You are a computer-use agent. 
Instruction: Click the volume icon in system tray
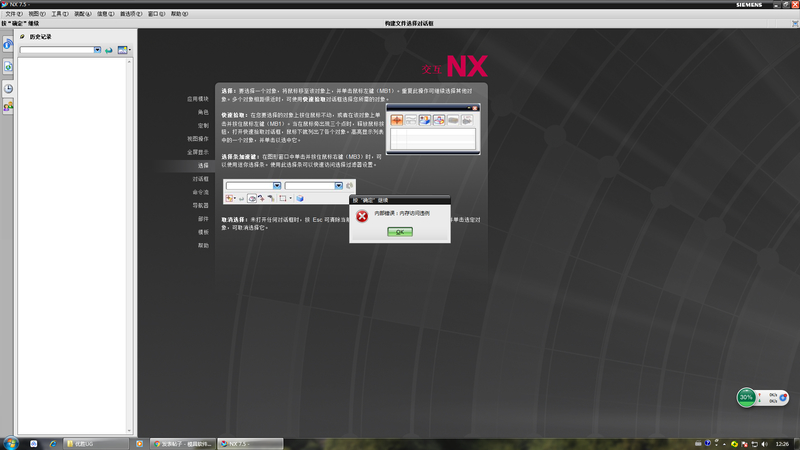764,444
